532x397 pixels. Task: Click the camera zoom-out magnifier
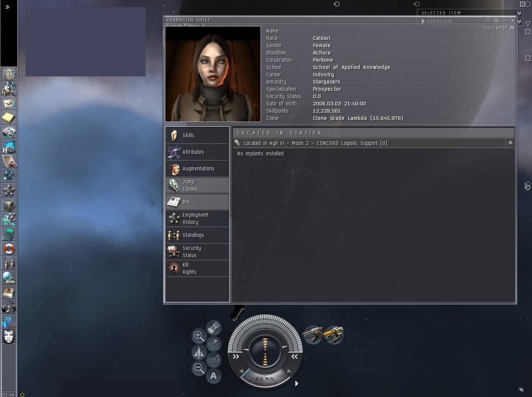(x=199, y=368)
